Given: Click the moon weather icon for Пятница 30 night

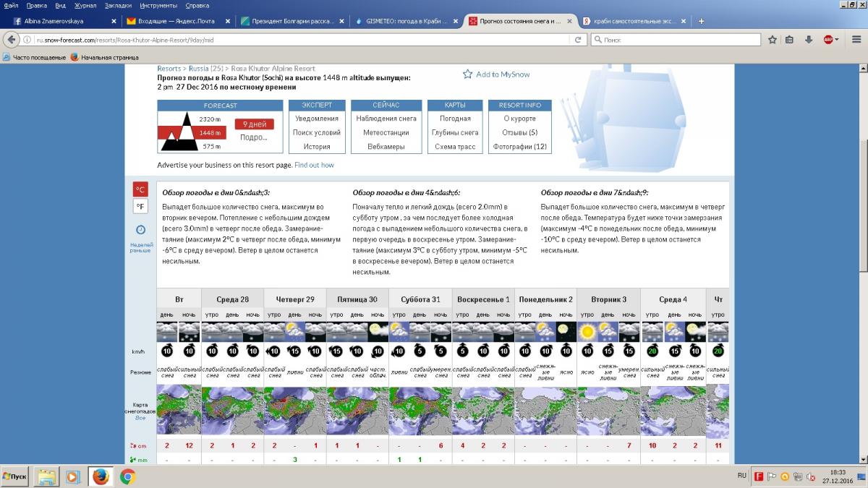Looking at the screenshot, I should pyautogui.click(x=377, y=331).
